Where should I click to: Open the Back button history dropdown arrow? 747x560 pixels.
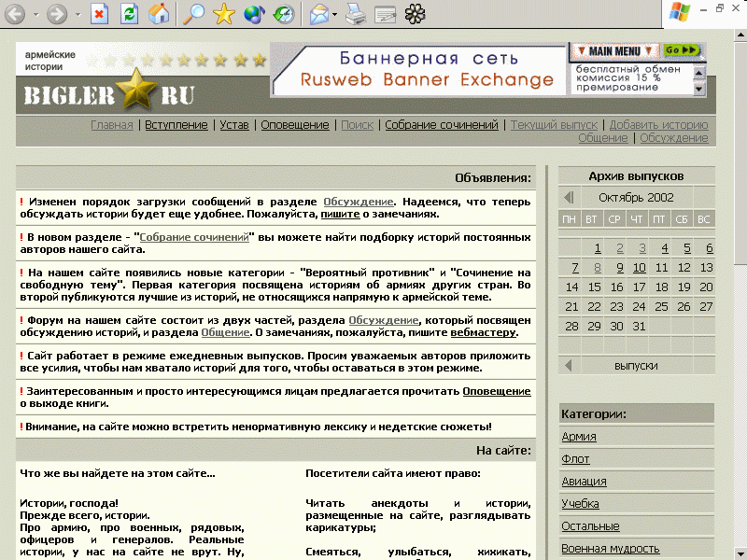[35, 15]
